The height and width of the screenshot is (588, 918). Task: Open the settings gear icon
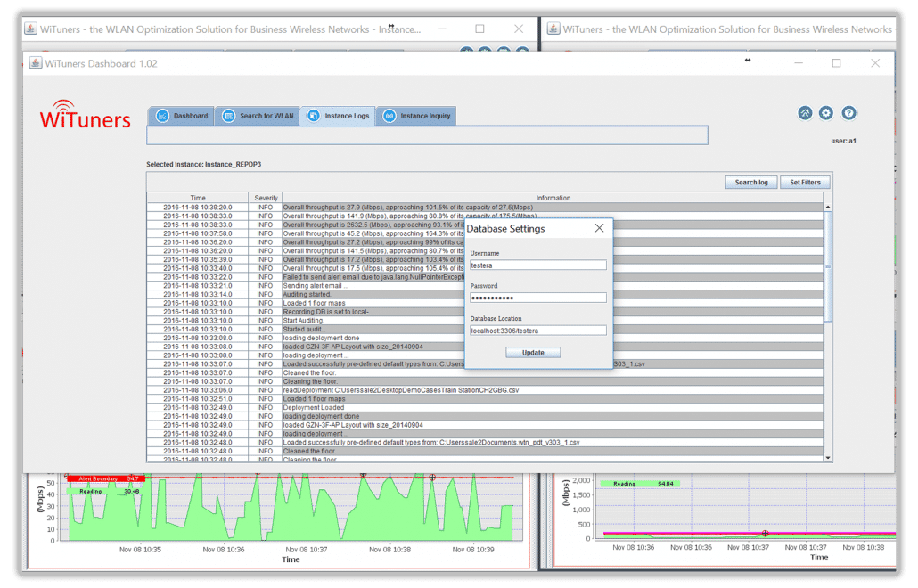[x=826, y=113]
